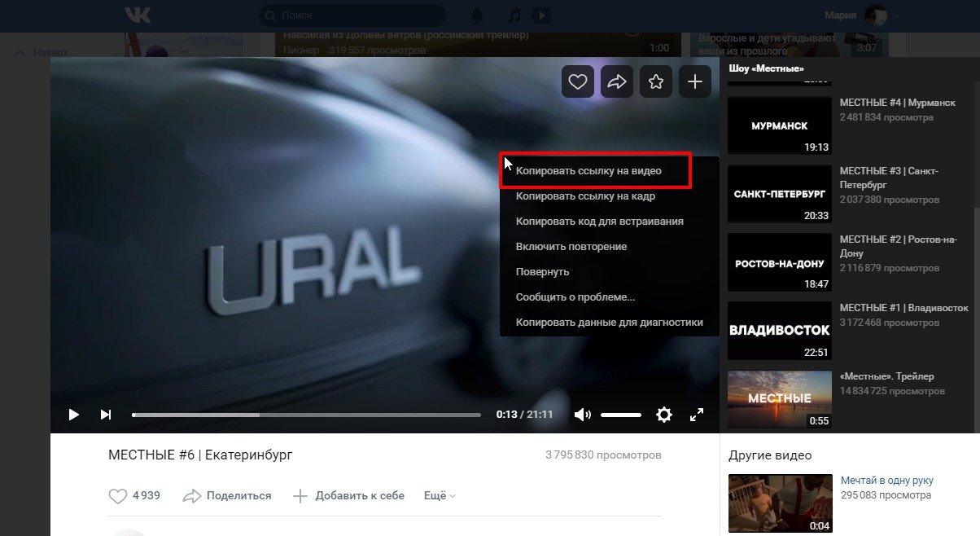The image size is (980, 536).
Task: Click "Другие видео" section heading
Action: coord(770,455)
